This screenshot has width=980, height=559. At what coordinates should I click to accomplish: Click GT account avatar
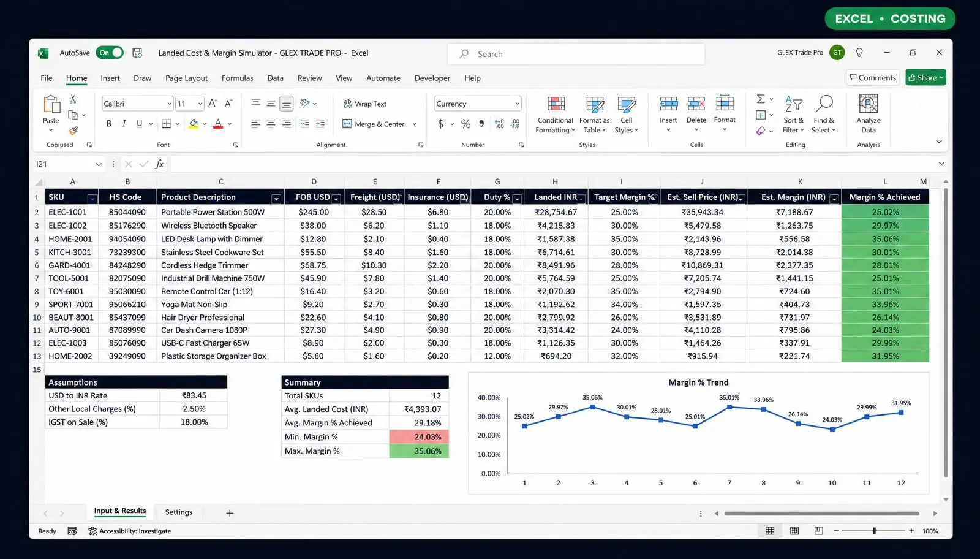(837, 53)
